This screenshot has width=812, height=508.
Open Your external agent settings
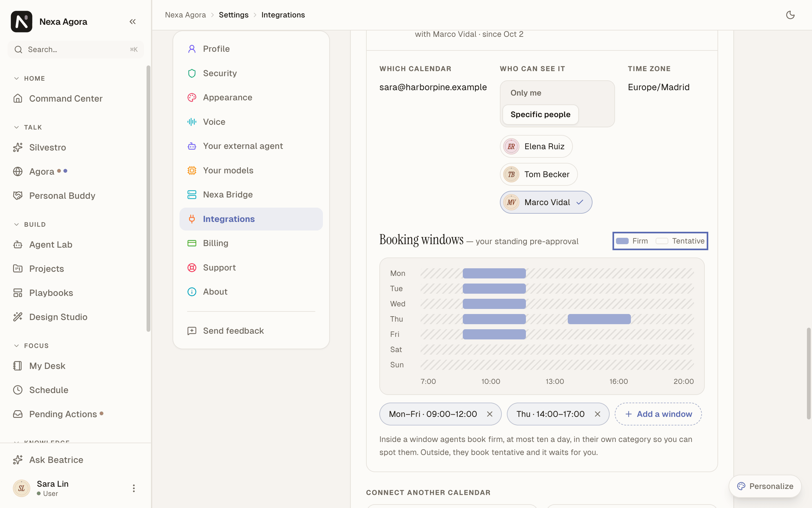[x=251, y=146]
